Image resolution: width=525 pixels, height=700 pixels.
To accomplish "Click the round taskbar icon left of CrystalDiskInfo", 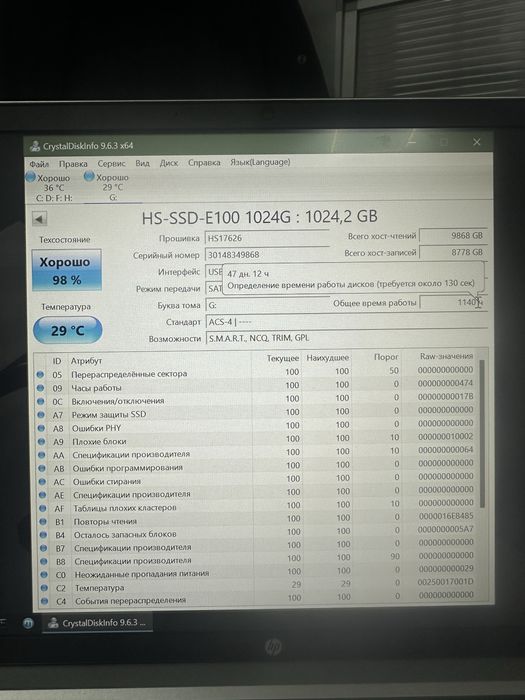I will point(28,623).
